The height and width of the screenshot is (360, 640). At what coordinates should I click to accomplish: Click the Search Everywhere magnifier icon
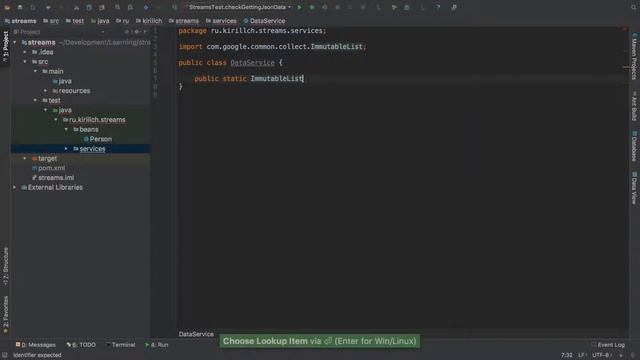(633, 7)
